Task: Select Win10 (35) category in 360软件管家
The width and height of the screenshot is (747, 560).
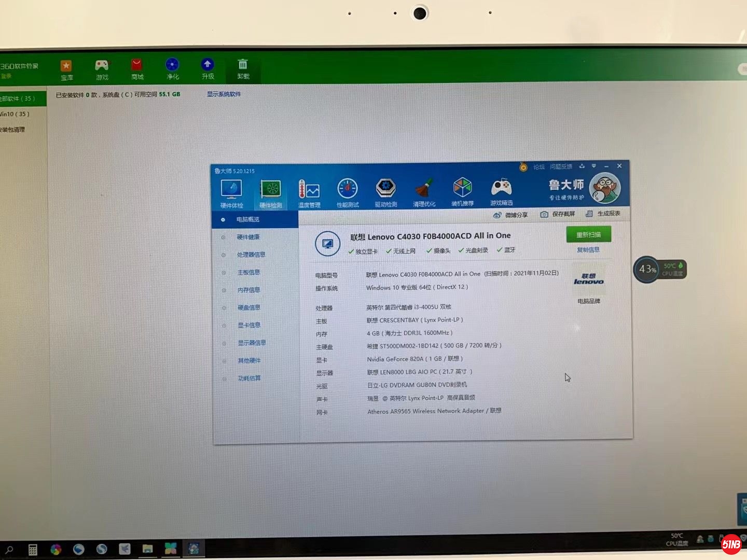Action: [x=15, y=114]
